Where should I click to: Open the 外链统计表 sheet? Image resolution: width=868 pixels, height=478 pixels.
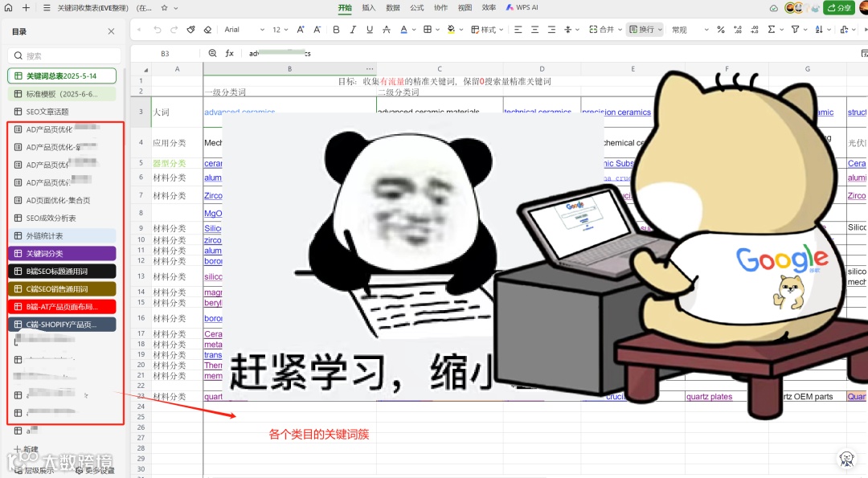tap(62, 235)
